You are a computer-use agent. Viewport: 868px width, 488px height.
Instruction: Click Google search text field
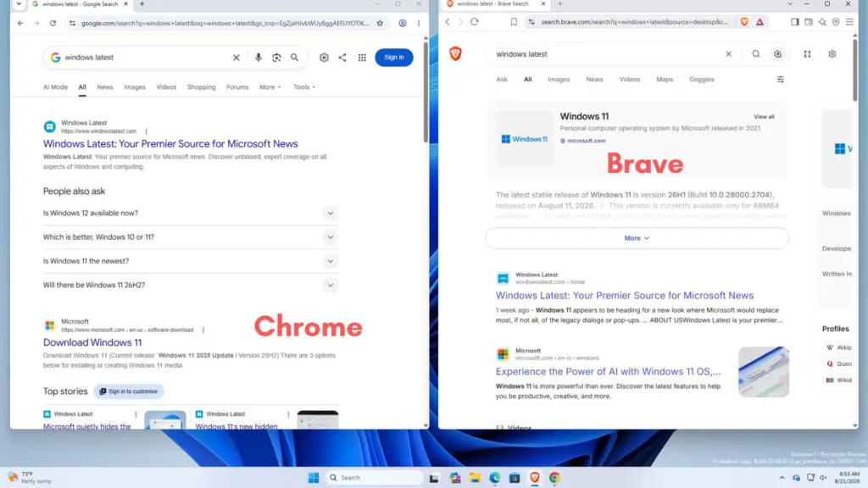point(147,58)
